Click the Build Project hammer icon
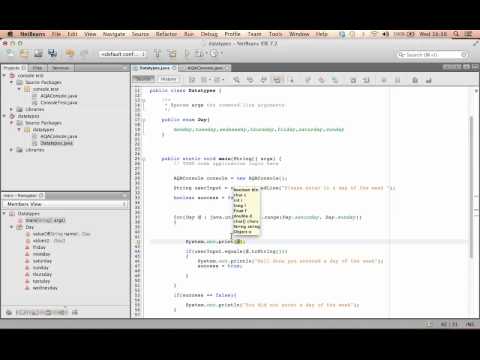 coord(157,53)
